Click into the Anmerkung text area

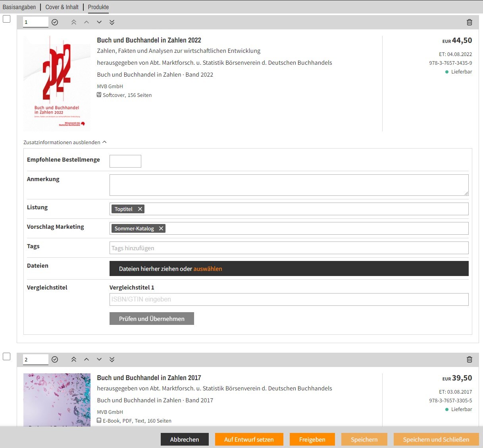coord(289,185)
